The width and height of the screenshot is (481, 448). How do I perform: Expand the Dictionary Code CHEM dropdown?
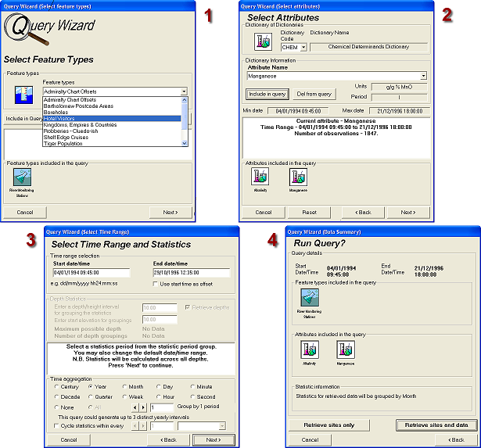[x=303, y=47]
